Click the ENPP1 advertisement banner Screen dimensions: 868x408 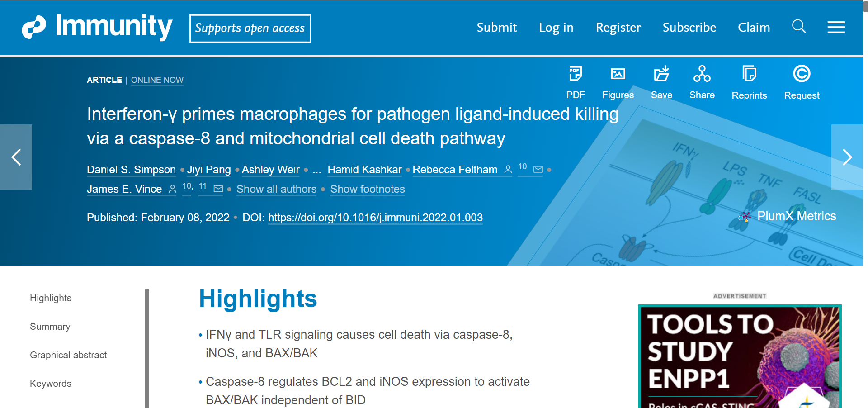pos(740,356)
